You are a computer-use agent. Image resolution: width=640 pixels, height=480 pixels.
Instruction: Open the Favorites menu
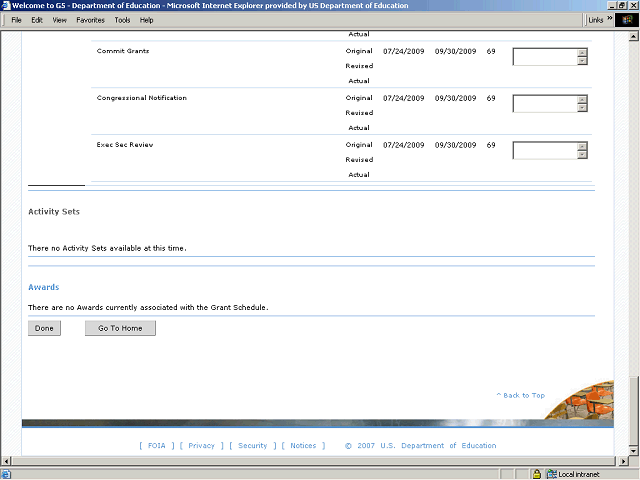[90, 20]
